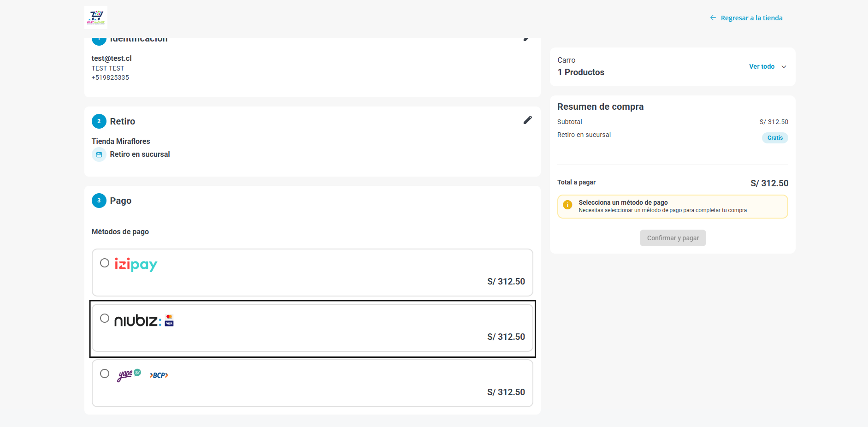Click the Subtotal amount S/ 312.50
Image resolution: width=868 pixels, height=427 pixels.
tap(774, 122)
